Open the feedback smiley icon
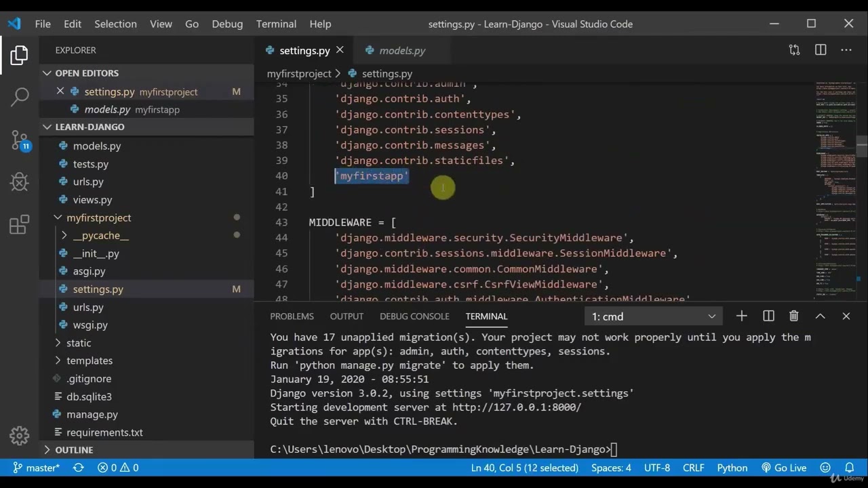This screenshot has width=868, height=488. pos(825,468)
